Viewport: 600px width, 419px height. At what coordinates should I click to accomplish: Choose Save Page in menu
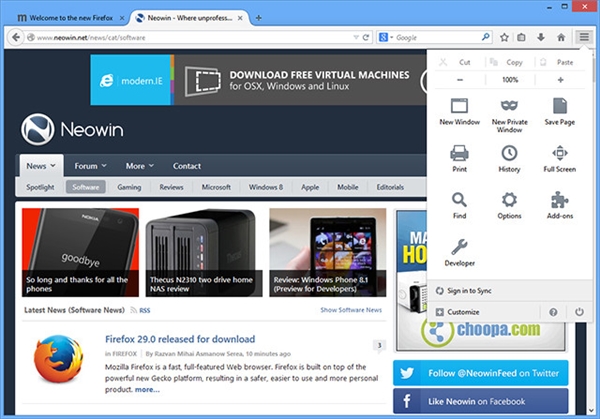559,112
